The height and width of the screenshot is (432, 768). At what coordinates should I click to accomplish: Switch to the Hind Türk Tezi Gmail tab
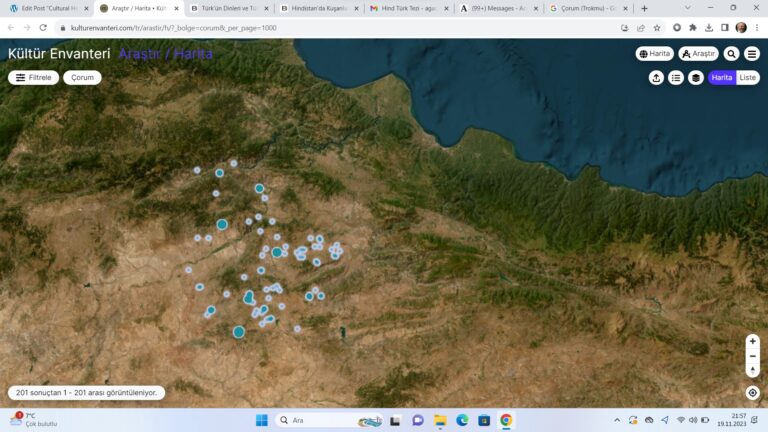tap(408, 8)
